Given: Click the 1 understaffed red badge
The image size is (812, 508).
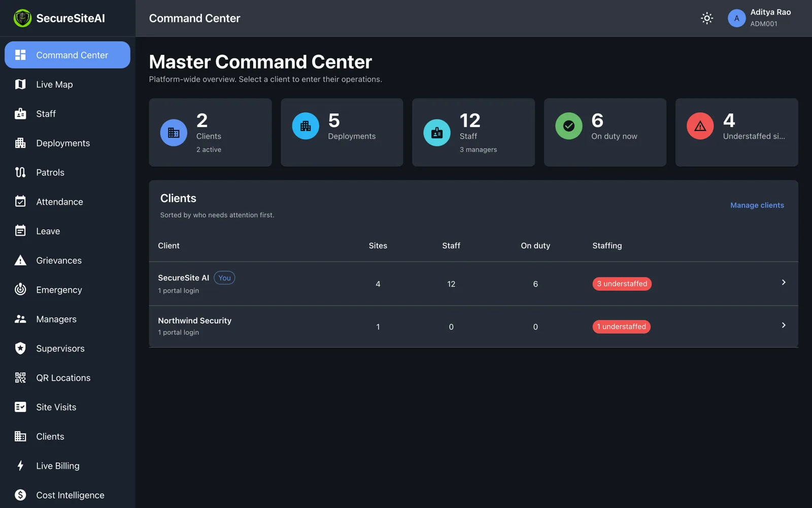Looking at the screenshot, I should [621, 327].
